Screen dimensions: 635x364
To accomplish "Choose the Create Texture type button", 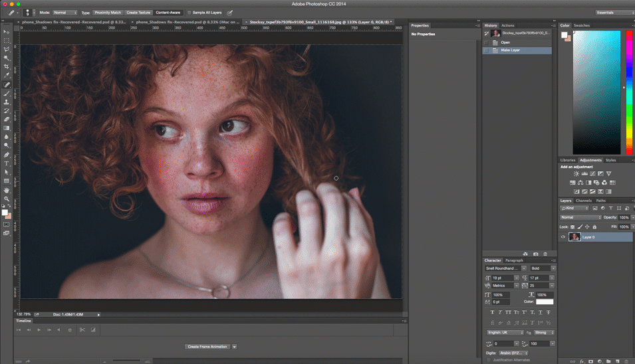I will coord(138,13).
